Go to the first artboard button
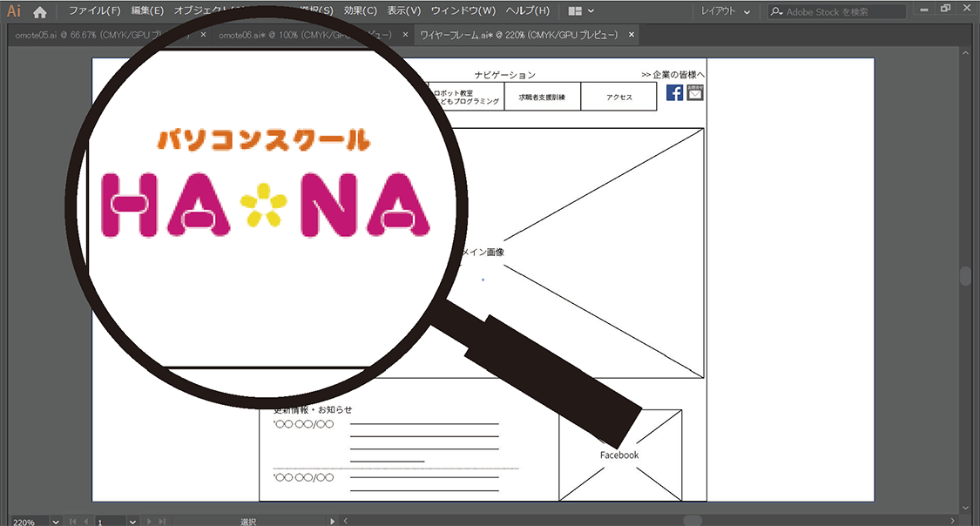Viewport: 980px width, 526px height. [72, 521]
